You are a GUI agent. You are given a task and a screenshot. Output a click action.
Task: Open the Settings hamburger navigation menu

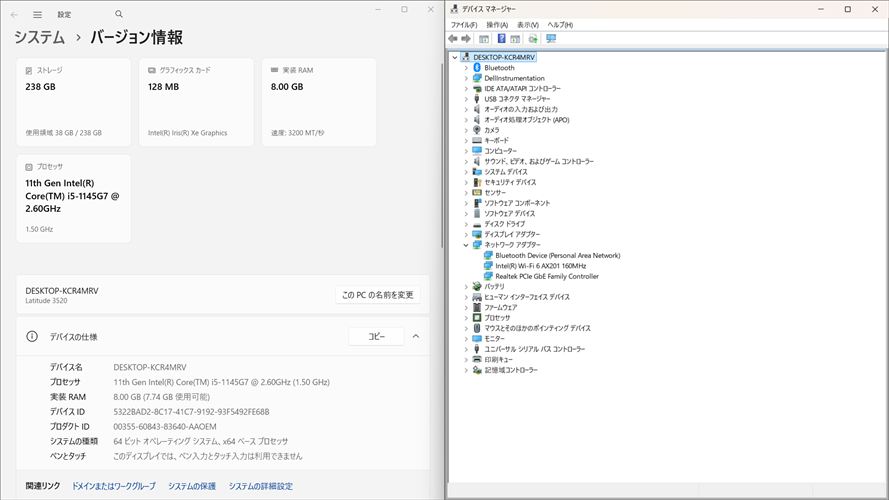37,15
